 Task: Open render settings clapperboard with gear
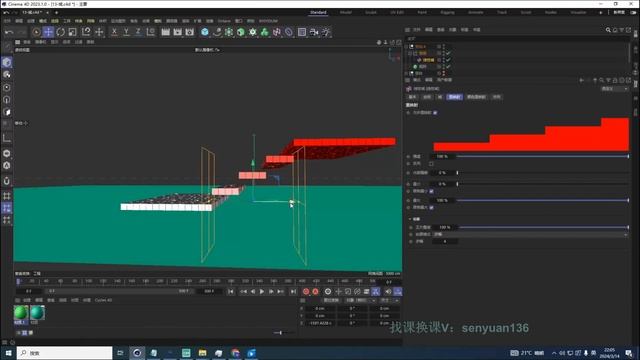point(189,32)
